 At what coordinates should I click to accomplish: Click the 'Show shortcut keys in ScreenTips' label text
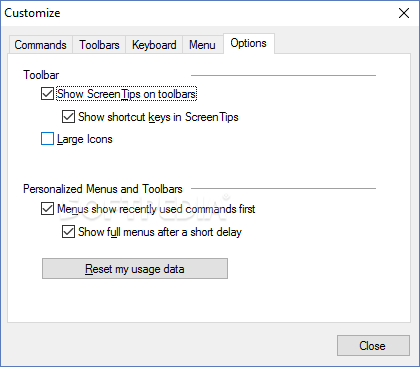(x=158, y=117)
